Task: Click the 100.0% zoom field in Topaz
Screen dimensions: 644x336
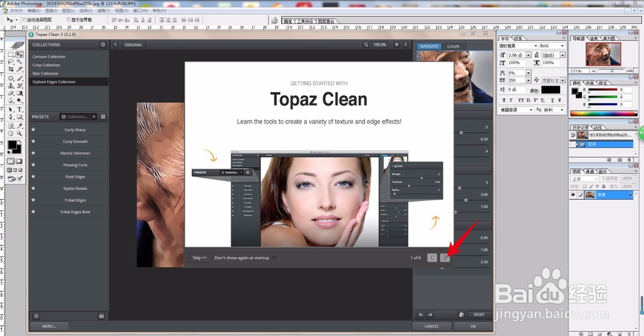Action: tap(379, 44)
